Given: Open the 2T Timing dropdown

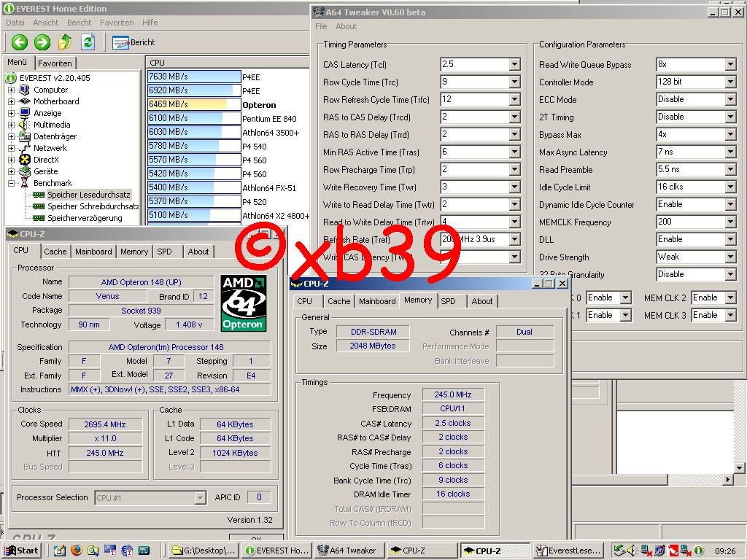Looking at the screenshot, I should coord(731,117).
